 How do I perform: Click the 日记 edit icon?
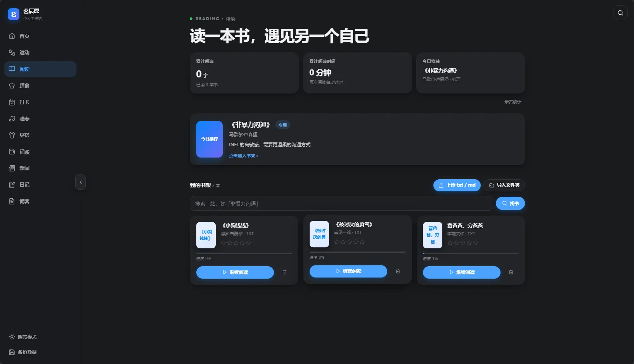tap(12, 185)
